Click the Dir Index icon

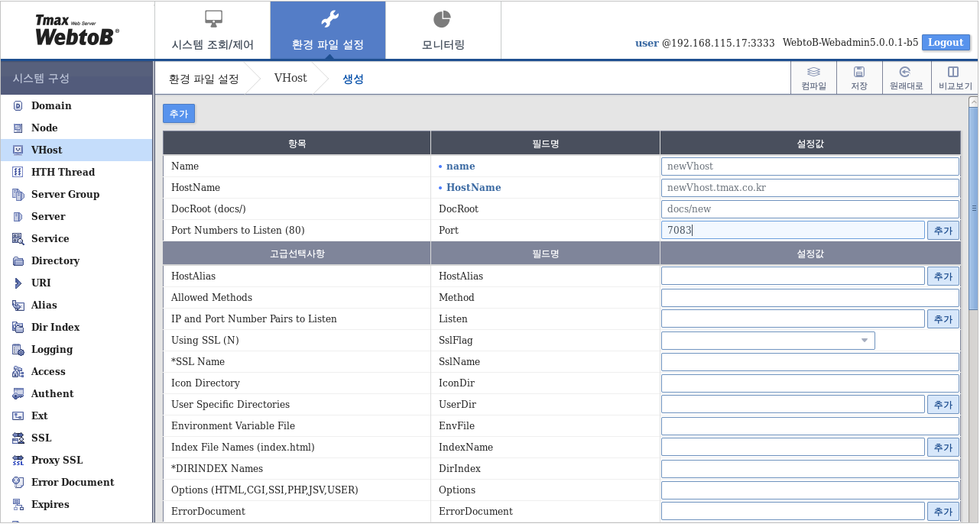[x=18, y=328]
